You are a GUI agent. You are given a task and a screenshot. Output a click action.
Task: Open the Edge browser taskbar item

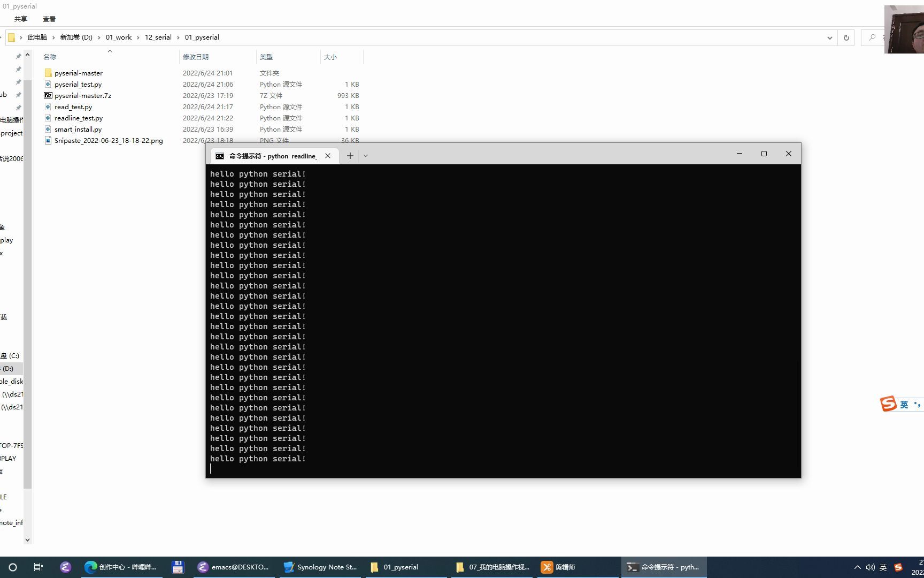(x=121, y=567)
